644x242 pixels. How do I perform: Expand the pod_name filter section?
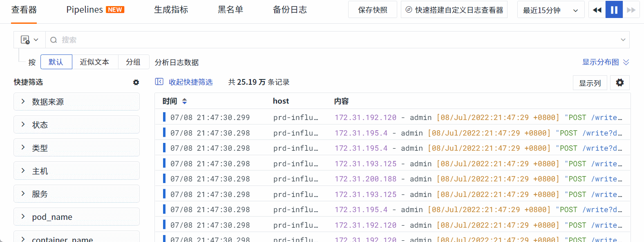[x=76, y=217]
